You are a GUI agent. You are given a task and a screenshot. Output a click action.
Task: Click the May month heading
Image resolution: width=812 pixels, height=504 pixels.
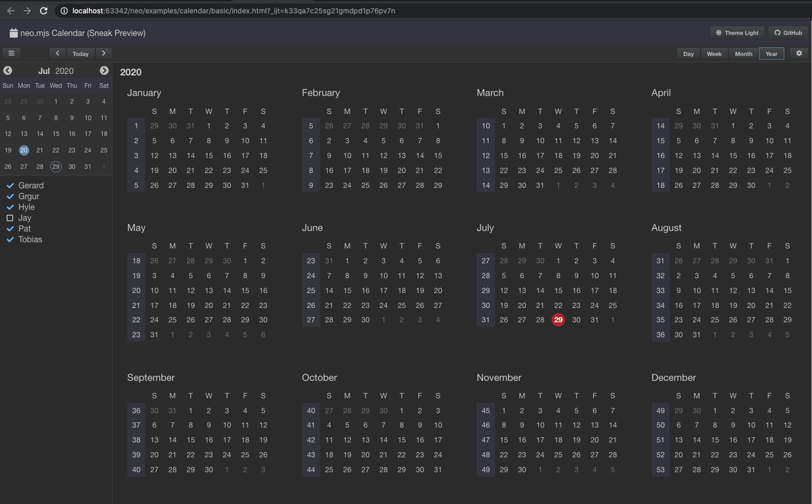coord(136,228)
